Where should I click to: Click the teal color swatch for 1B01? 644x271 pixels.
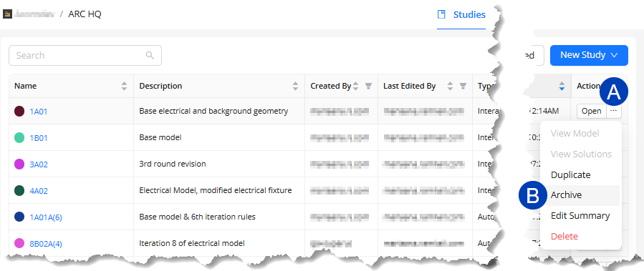coord(19,138)
